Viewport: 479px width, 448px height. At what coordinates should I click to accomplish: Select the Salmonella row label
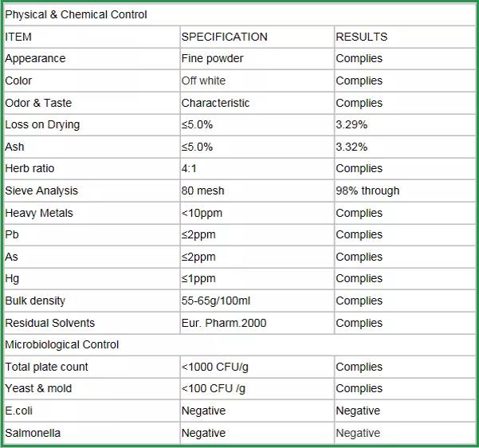coord(33,433)
